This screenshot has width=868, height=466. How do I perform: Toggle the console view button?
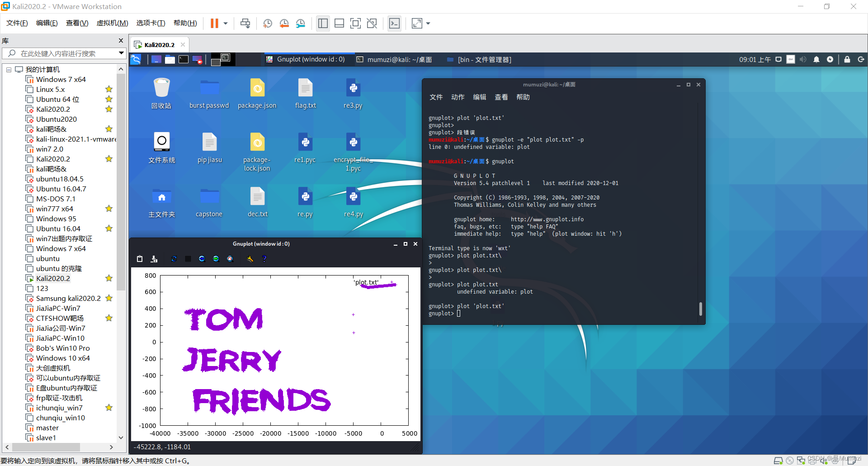394,24
